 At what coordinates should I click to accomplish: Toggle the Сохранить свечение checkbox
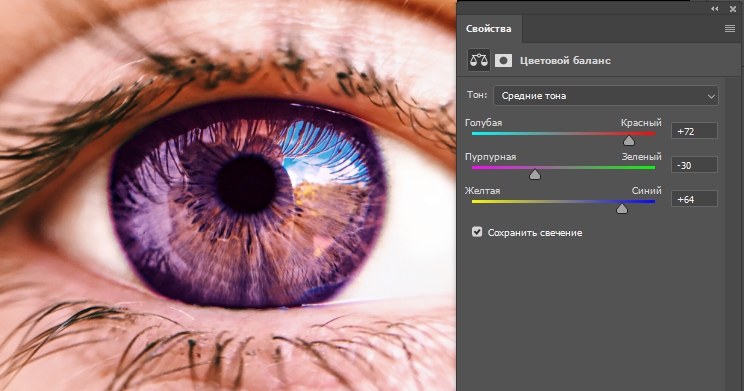(x=477, y=232)
